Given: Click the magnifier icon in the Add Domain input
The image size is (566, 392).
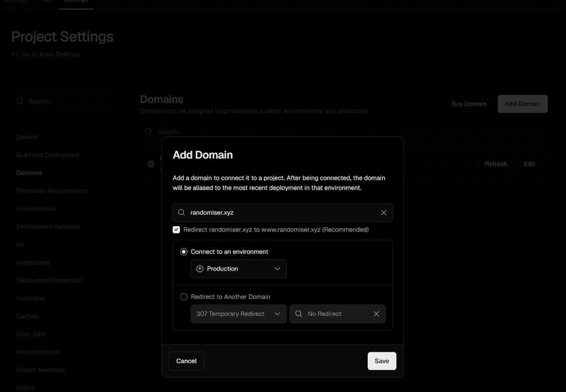Looking at the screenshot, I should tap(181, 212).
